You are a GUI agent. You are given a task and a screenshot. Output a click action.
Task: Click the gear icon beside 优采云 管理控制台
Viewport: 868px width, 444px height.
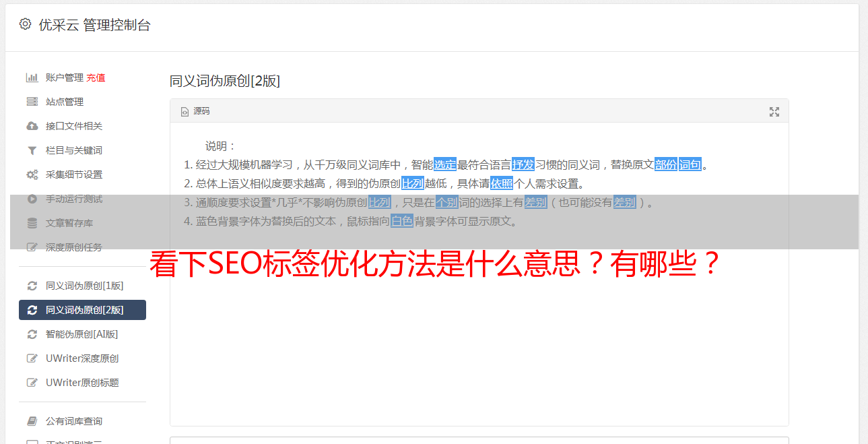click(25, 24)
